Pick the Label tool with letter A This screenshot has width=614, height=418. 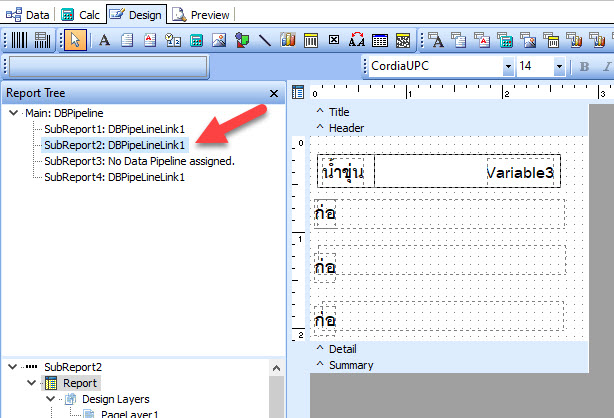coord(104,40)
